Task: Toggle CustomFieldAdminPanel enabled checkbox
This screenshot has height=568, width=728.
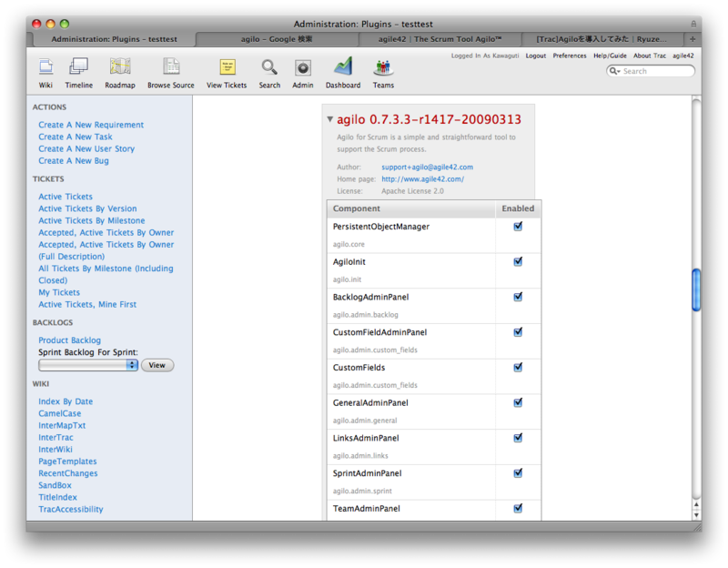Action: point(518,332)
